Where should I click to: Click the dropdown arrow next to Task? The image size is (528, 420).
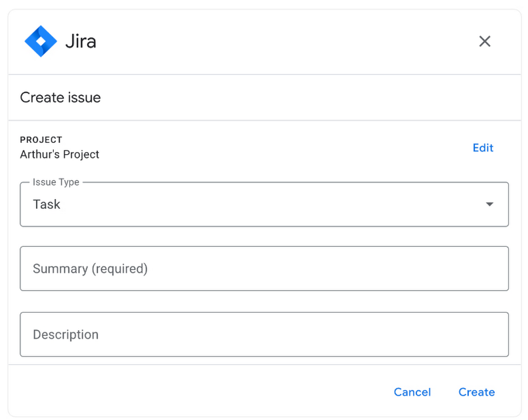489,204
